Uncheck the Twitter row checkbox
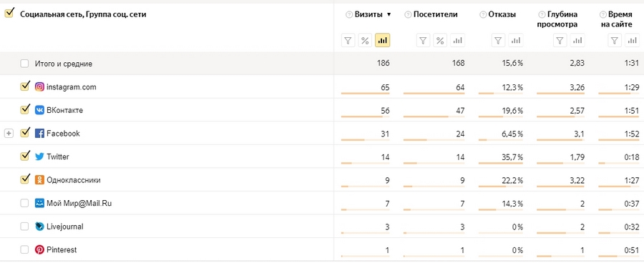644x263 pixels. [24, 156]
